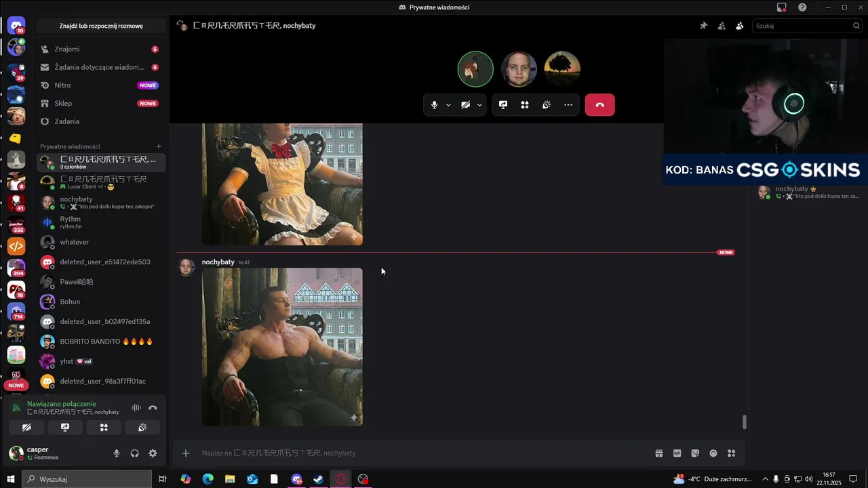
Task: Launch activity button in voice panel
Action: pos(104,428)
